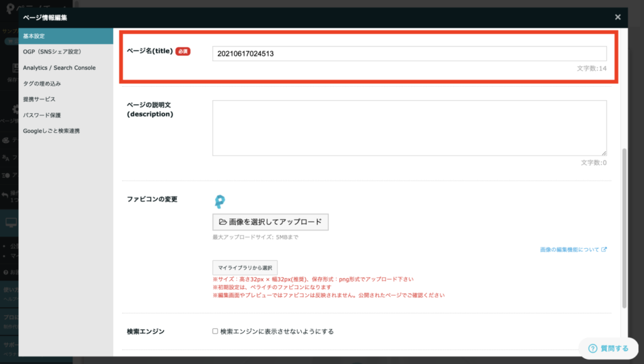Enable 検索エンジンに表示させないようにする checkbox
The image size is (644, 364).
(x=215, y=331)
